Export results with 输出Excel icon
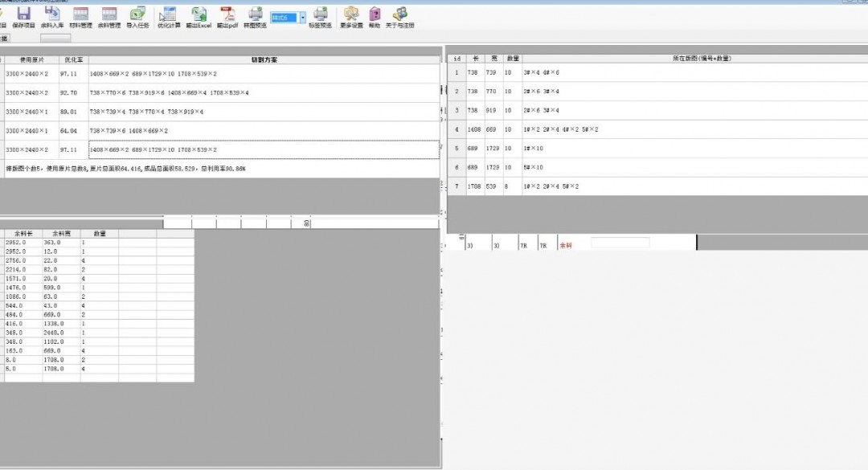Viewport: 868px width, 470px height. tap(198, 16)
